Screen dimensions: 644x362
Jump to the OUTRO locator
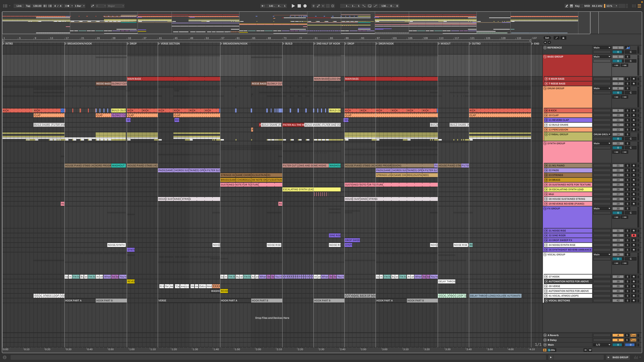(x=476, y=44)
